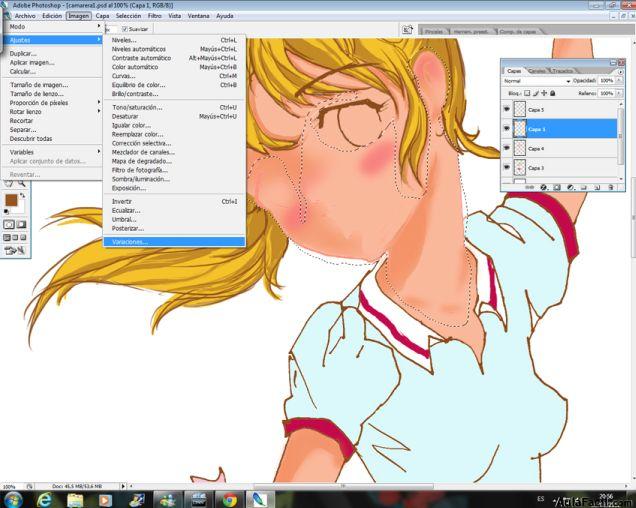
Task: Click the zoom percentage field in status bar
Action: 10,486
